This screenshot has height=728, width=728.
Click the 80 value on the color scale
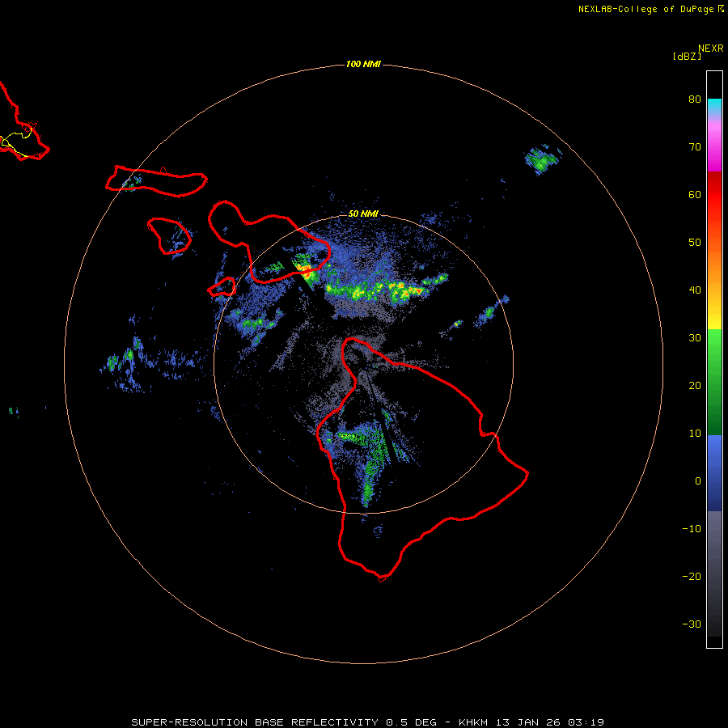[x=695, y=99]
